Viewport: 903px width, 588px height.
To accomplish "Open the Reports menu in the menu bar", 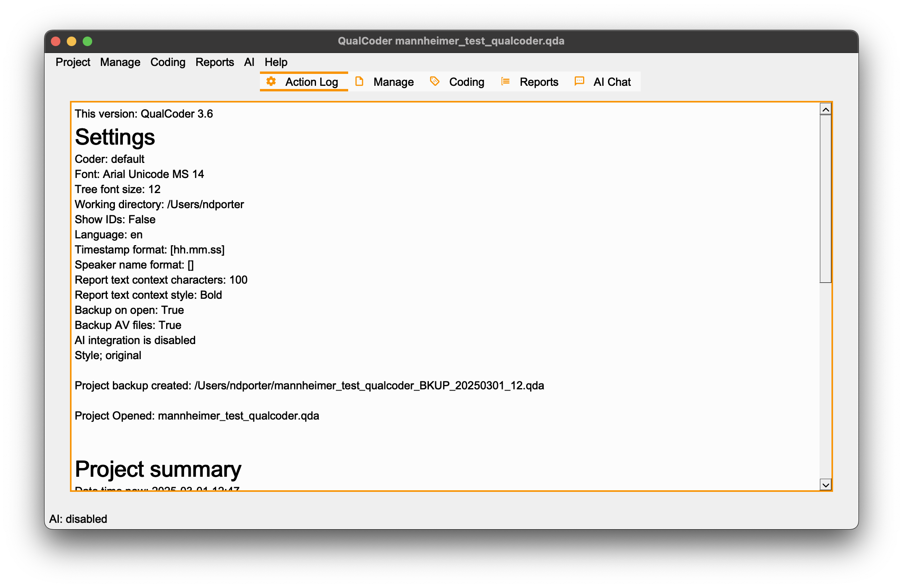I will click(x=215, y=62).
